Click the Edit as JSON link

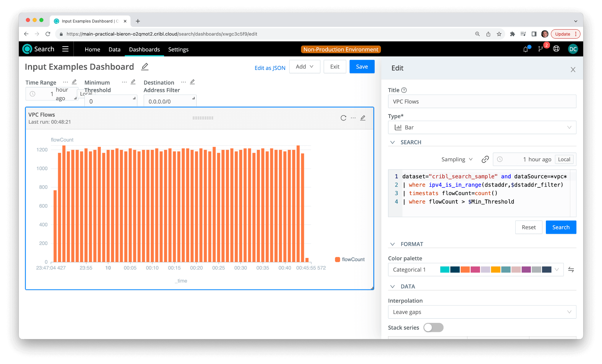pos(270,68)
